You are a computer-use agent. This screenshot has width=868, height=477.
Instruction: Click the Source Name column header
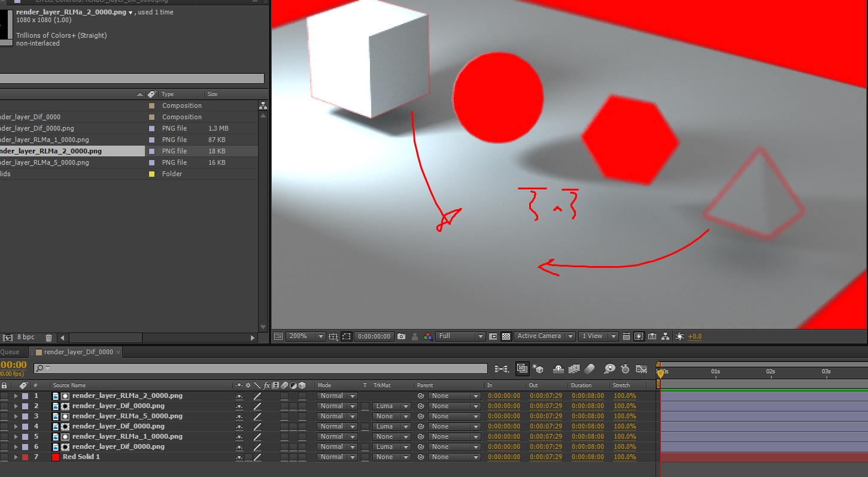pos(69,385)
